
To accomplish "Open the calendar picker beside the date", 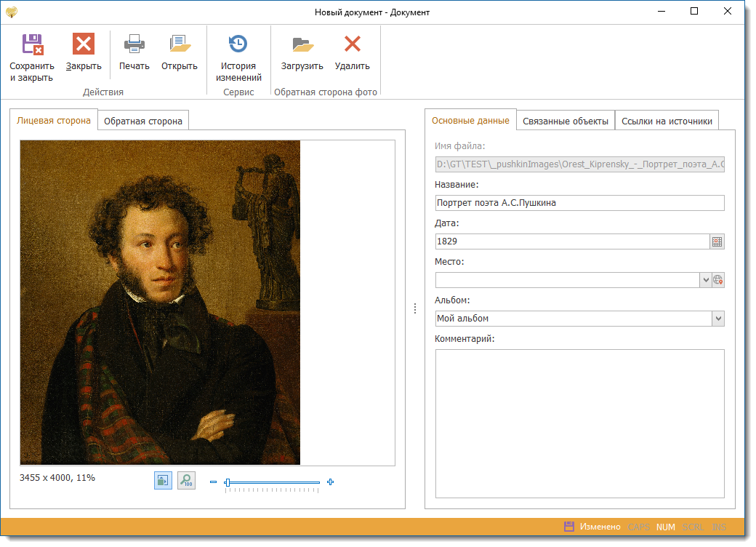I will click(x=717, y=241).
